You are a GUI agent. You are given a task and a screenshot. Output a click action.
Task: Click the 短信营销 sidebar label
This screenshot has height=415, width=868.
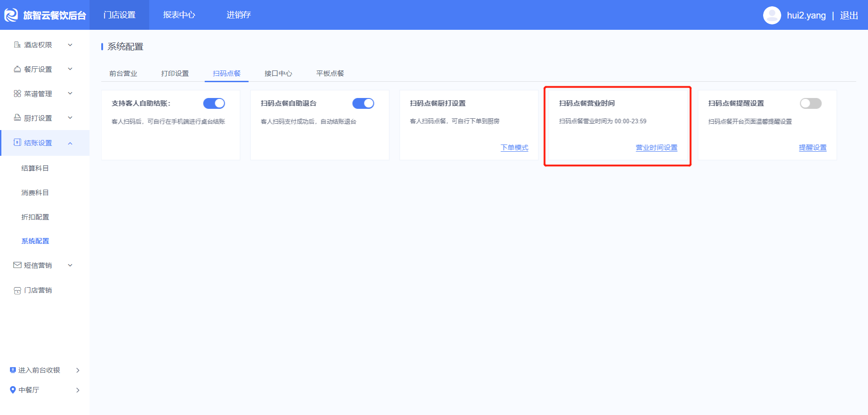38,266
